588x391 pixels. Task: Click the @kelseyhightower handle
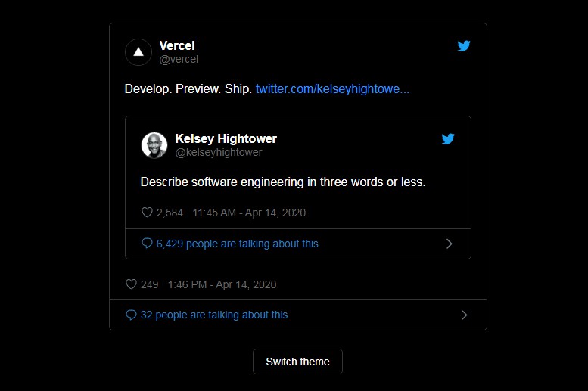point(219,152)
